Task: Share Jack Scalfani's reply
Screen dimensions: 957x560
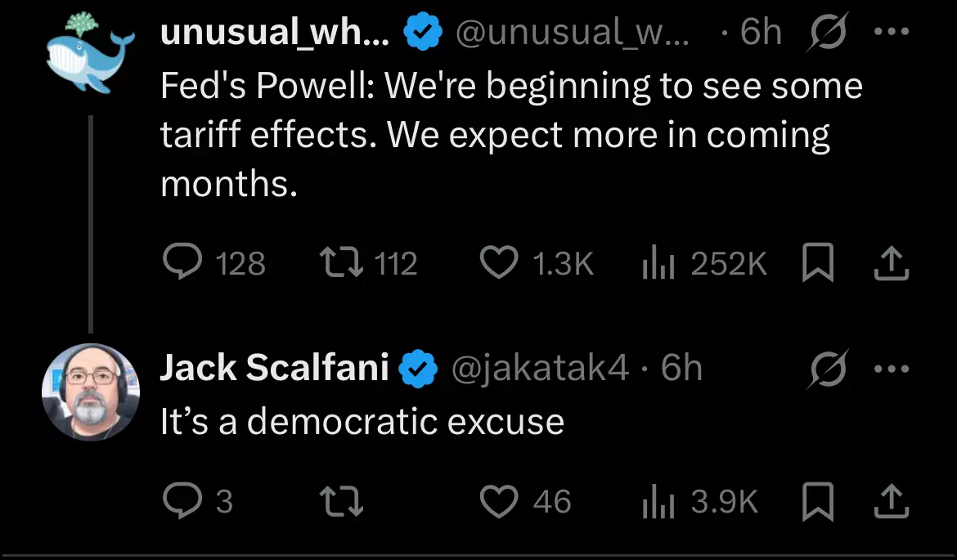Action: click(x=892, y=501)
